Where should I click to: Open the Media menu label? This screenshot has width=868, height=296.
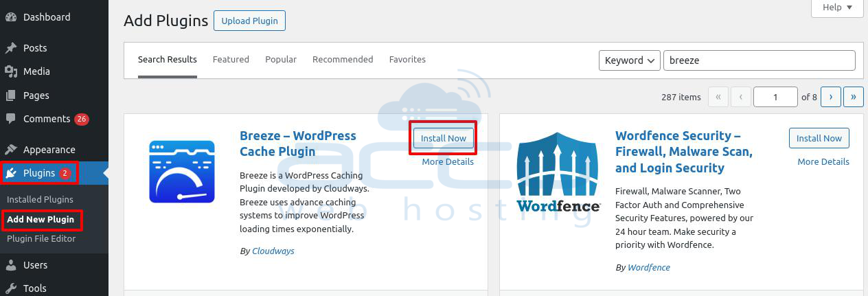click(36, 71)
